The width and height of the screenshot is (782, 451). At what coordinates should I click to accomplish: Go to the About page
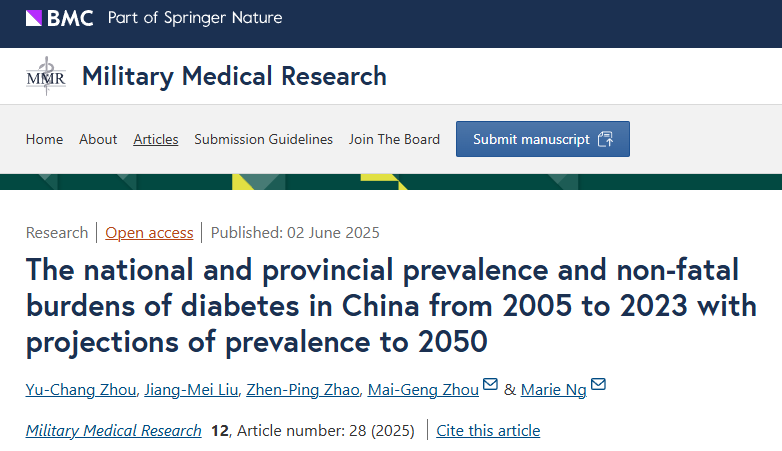pyautogui.click(x=98, y=139)
